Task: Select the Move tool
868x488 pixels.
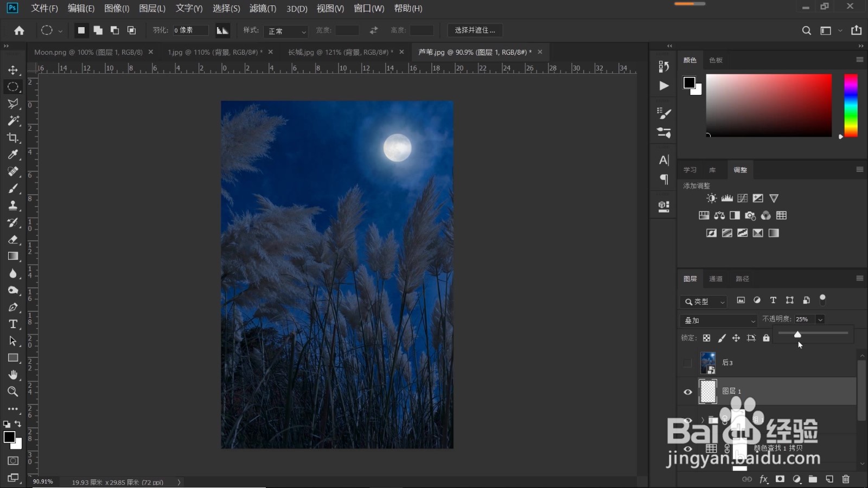Action: (x=13, y=70)
